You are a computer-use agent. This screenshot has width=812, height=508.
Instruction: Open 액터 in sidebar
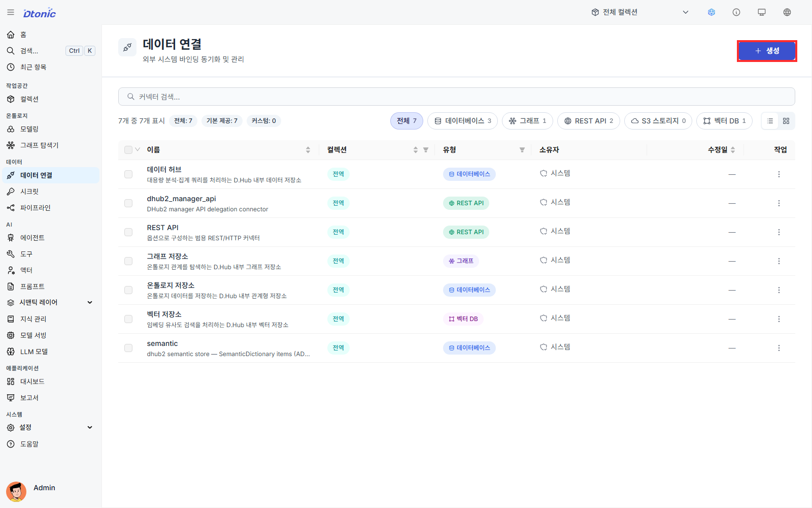coord(51,270)
